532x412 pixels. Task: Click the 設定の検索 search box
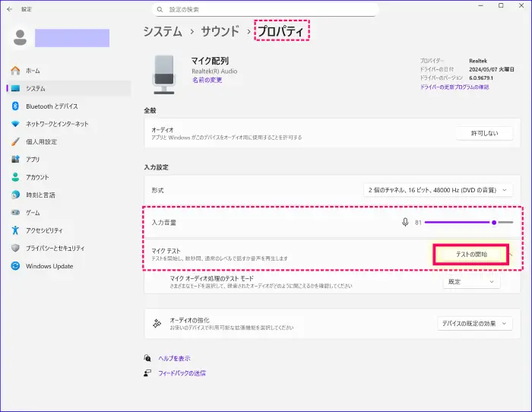coord(264,9)
